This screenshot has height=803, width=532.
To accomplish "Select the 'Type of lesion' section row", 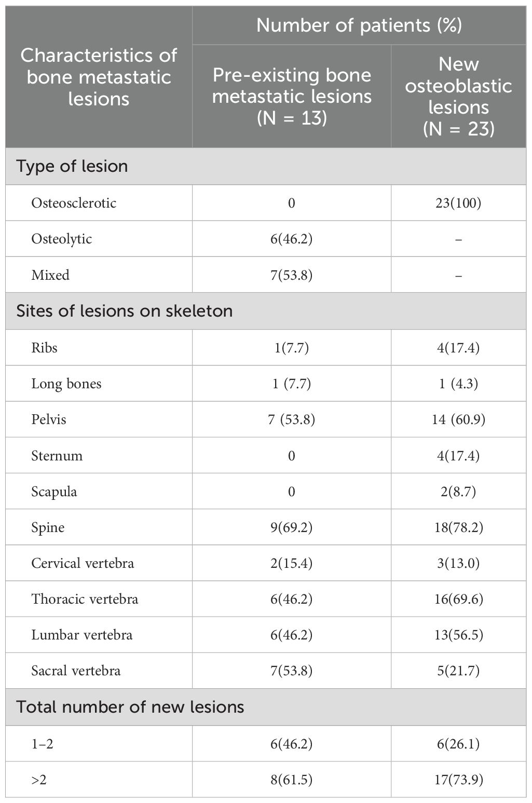I will coord(266,167).
